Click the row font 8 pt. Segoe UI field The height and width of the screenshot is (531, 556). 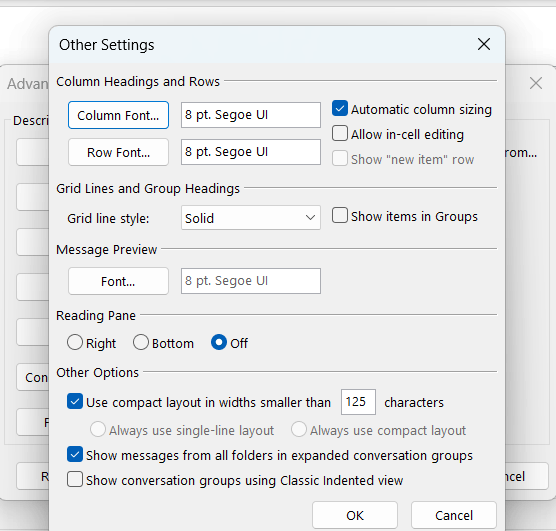[251, 152]
